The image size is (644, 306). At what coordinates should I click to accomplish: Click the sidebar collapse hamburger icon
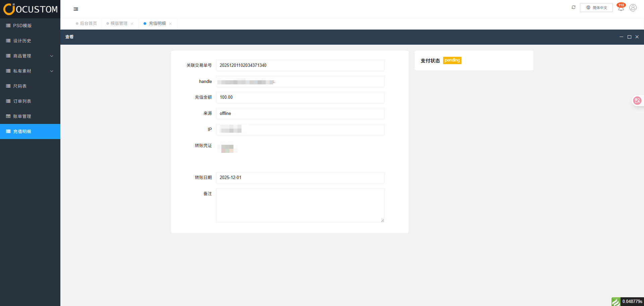point(76,9)
